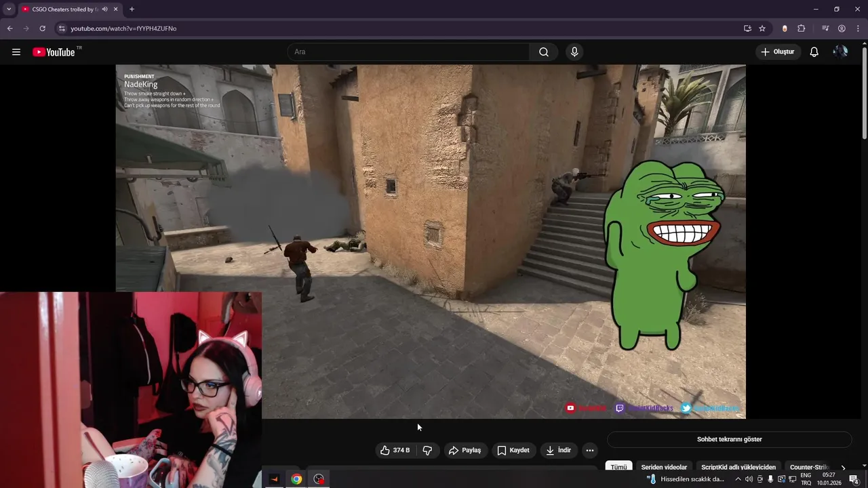View site information icon in address bar
The image size is (868, 488).
[x=62, y=28]
